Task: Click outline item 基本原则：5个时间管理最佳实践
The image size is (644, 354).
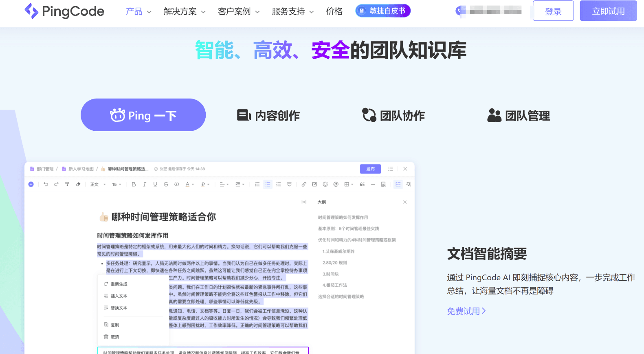Action: tap(349, 229)
